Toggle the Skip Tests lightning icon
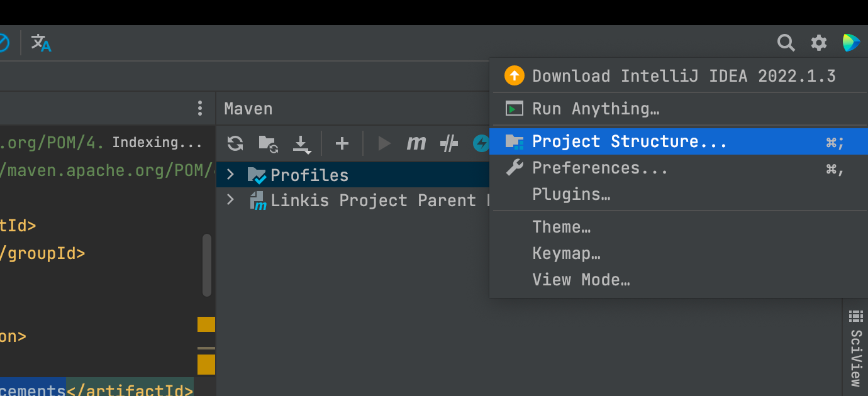Viewport: 868px width, 396px height. [481, 144]
